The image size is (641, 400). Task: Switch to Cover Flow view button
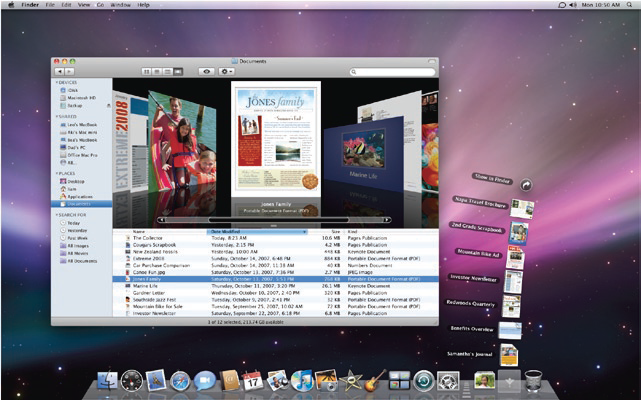[x=179, y=72]
